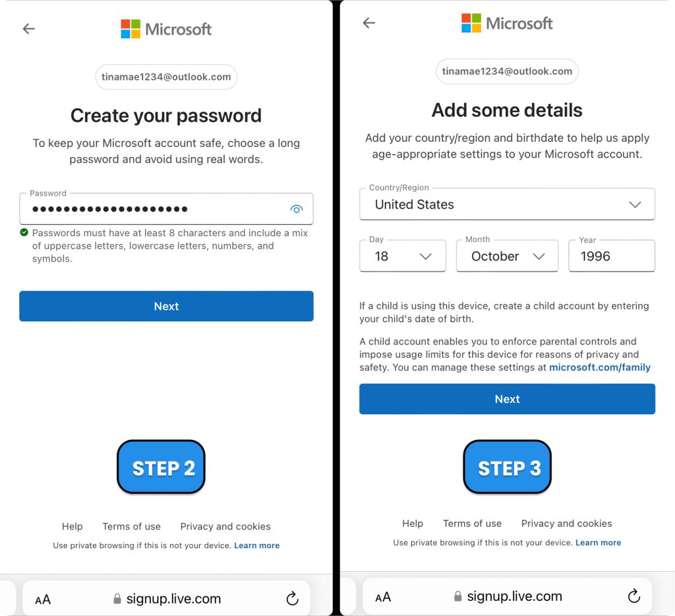Open the Month dropdown showing October
675x616 pixels.
point(507,256)
